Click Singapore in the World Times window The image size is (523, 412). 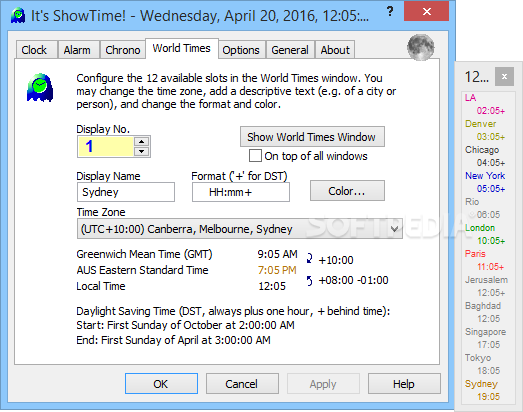point(486,332)
